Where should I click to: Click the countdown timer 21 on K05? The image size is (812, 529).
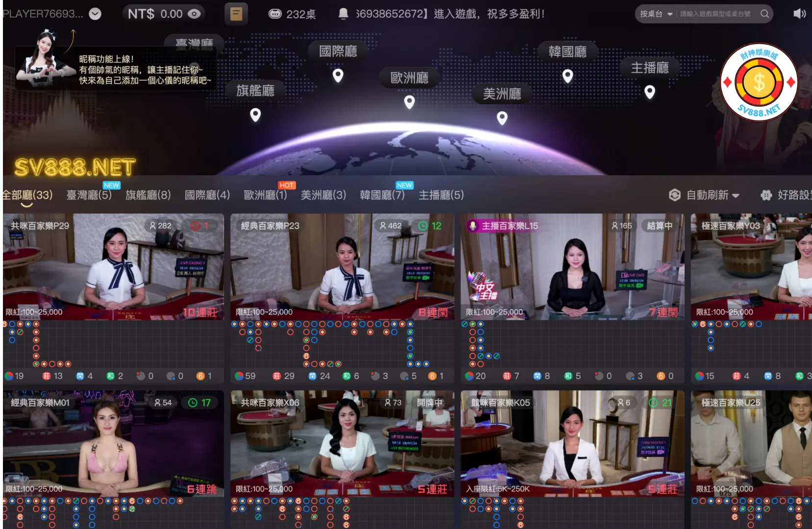pyautogui.click(x=660, y=403)
